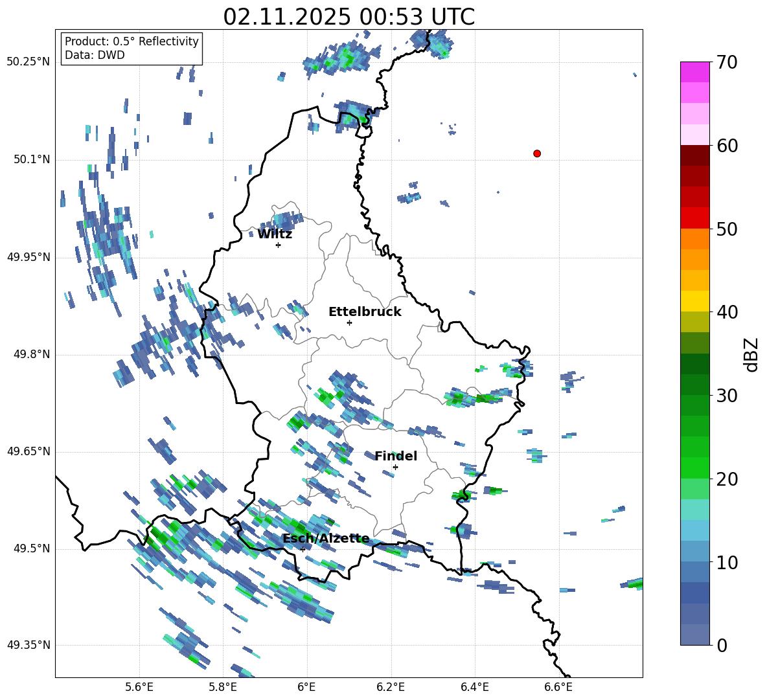
Task: Click the magenta segment atop the colorbar
Action: coord(694,72)
